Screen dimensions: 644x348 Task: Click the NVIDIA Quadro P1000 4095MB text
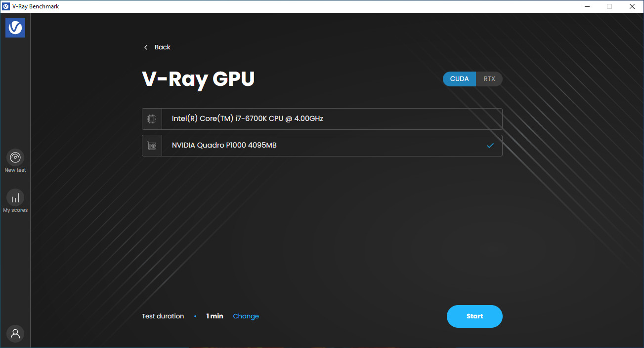pyautogui.click(x=224, y=146)
